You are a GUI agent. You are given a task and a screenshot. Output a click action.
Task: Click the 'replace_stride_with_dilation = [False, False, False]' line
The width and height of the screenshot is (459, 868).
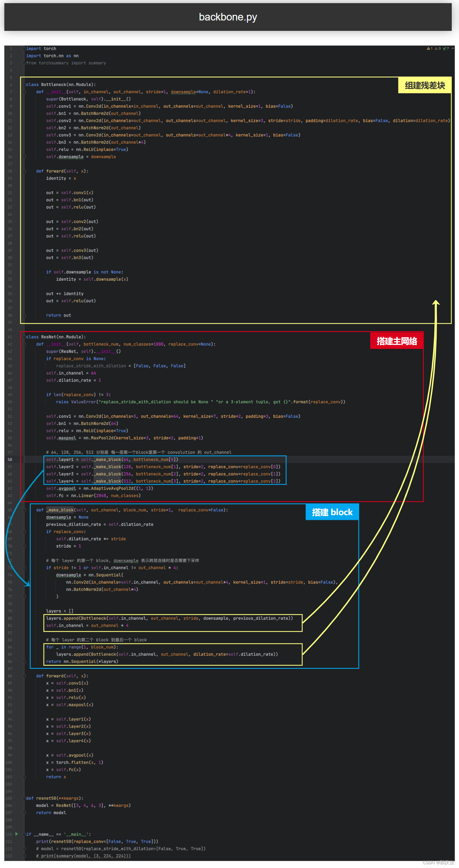point(121,366)
